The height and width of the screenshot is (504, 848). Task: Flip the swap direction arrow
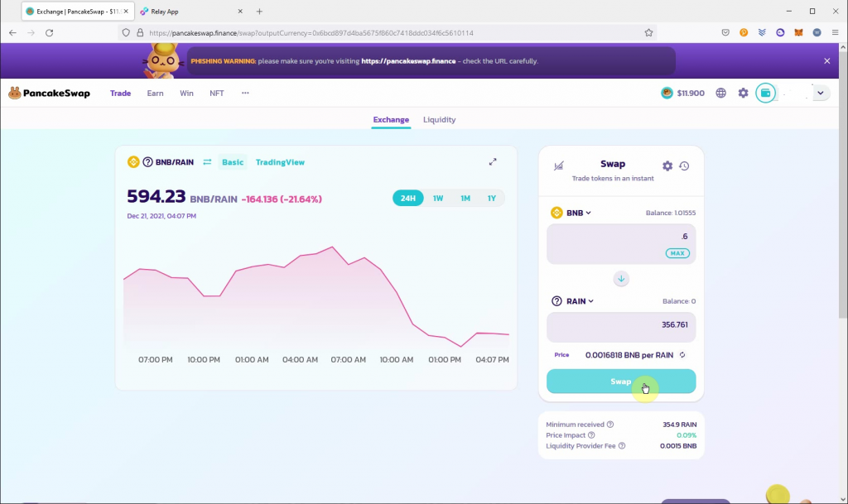coord(621,279)
